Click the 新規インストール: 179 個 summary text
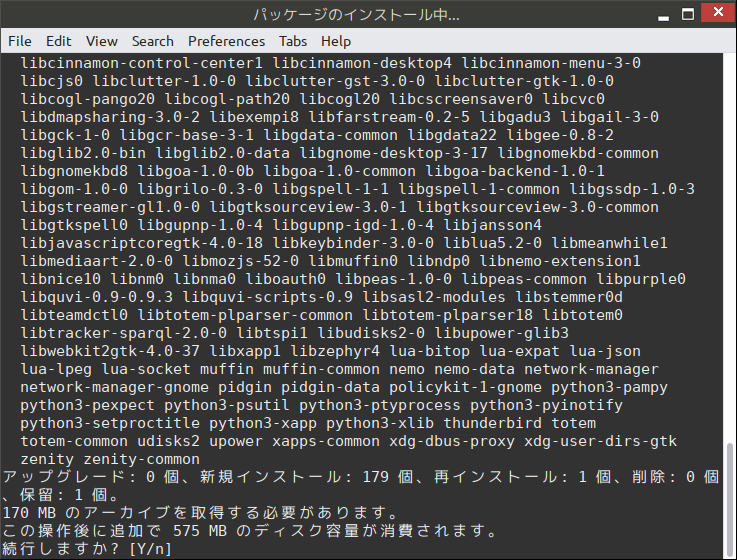The height and width of the screenshot is (560, 737). (x=307, y=477)
